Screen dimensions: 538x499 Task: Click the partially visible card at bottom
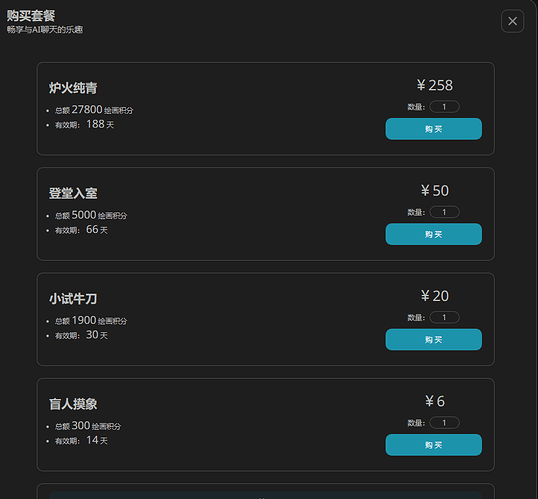click(x=266, y=491)
